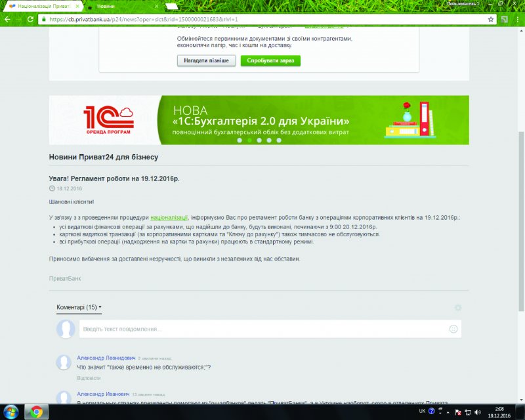
Task: Select the third carousel dot on 1C banner
Action: pyautogui.click(x=259, y=140)
